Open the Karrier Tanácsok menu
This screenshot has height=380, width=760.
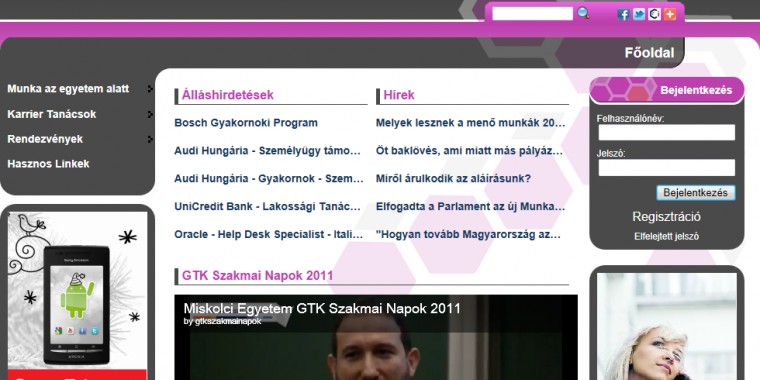(52, 114)
